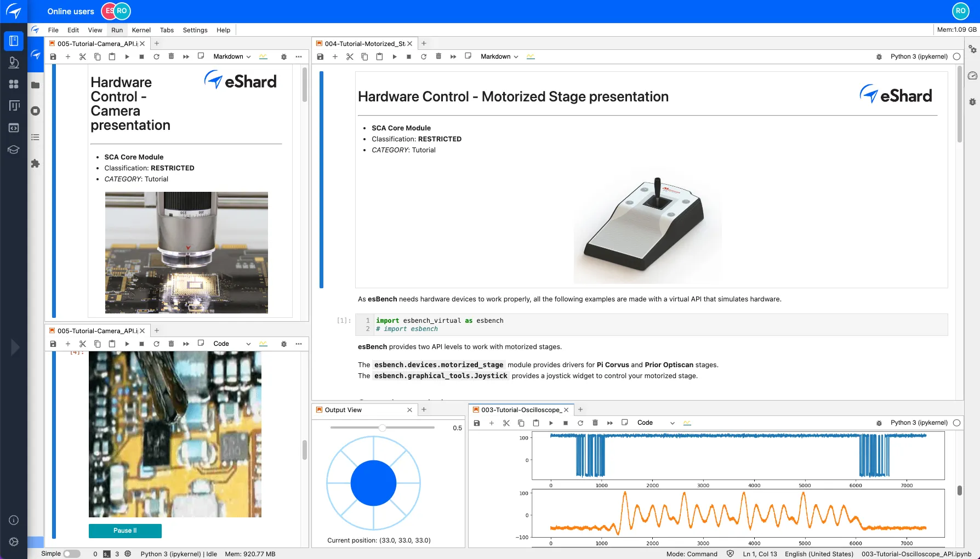Click the blue joystick knob in the Output View
This screenshot has width=980, height=559.
pos(373,483)
